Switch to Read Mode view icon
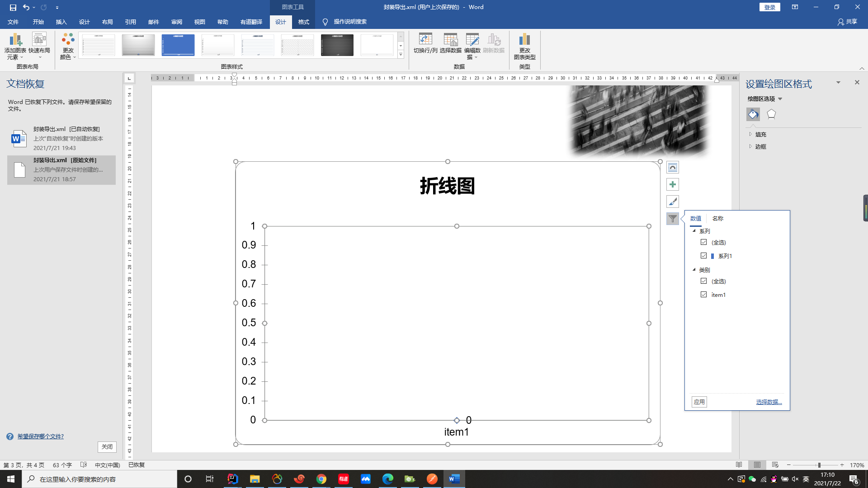 tap(739, 465)
